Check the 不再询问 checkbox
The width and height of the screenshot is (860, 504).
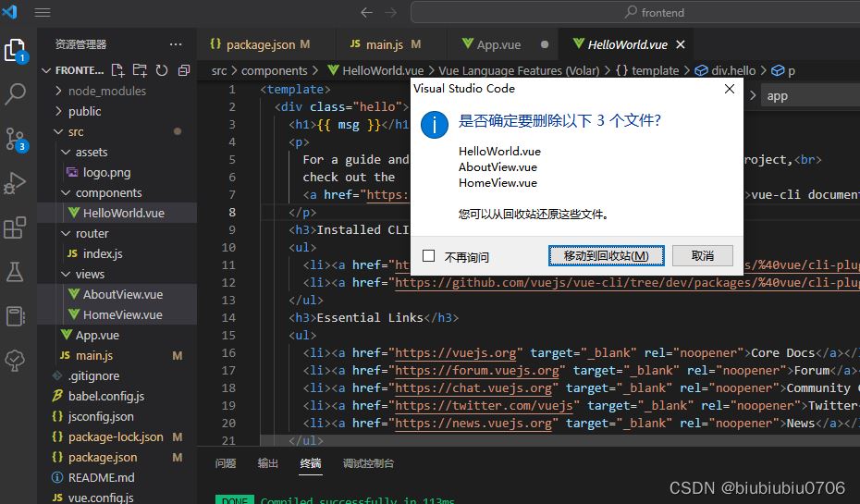coord(428,256)
